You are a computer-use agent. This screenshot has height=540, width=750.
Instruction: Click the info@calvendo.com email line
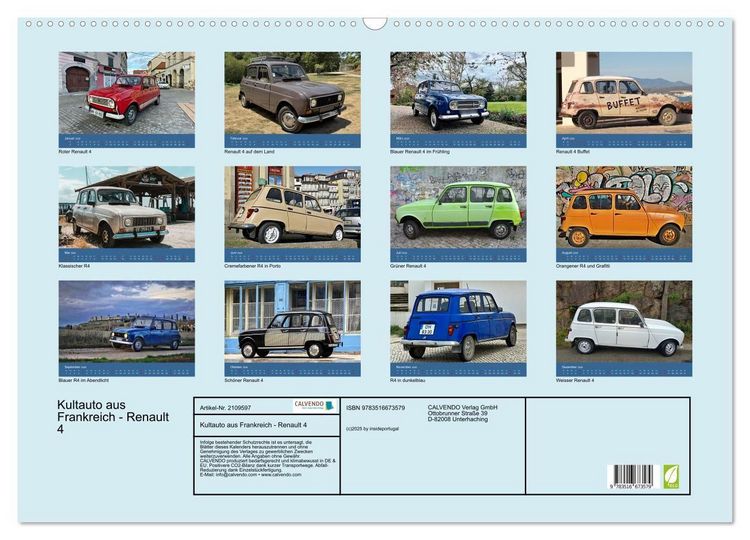(251, 475)
